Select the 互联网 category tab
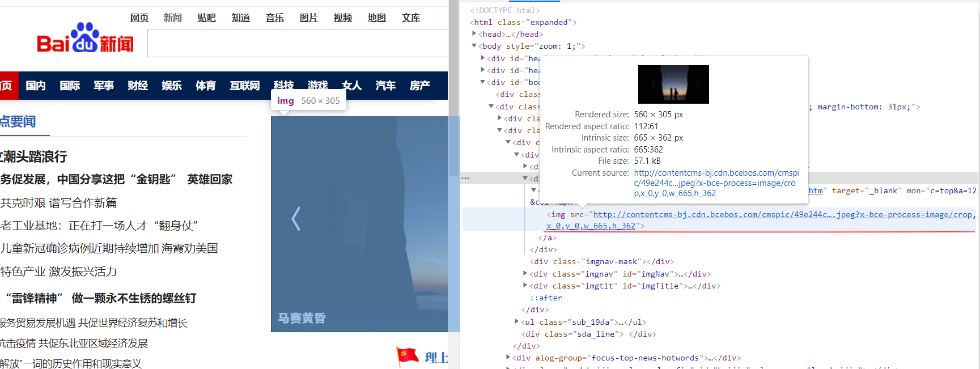This screenshot has height=369, width=980. (x=245, y=86)
